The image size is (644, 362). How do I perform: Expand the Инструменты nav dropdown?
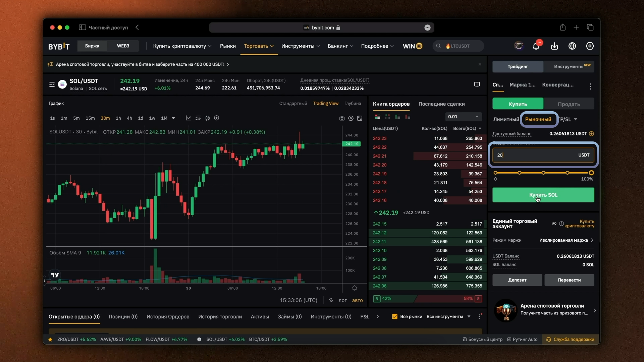tap(301, 46)
